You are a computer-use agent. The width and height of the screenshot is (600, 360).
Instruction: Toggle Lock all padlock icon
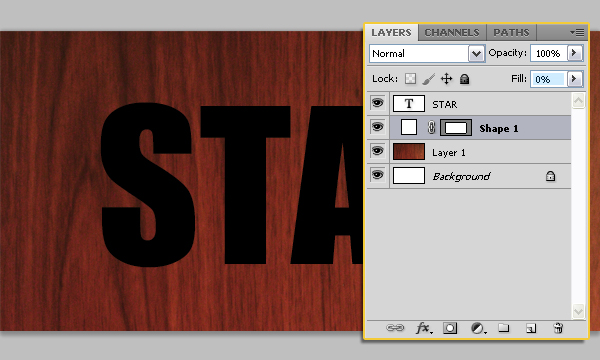[x=464, y=79]
